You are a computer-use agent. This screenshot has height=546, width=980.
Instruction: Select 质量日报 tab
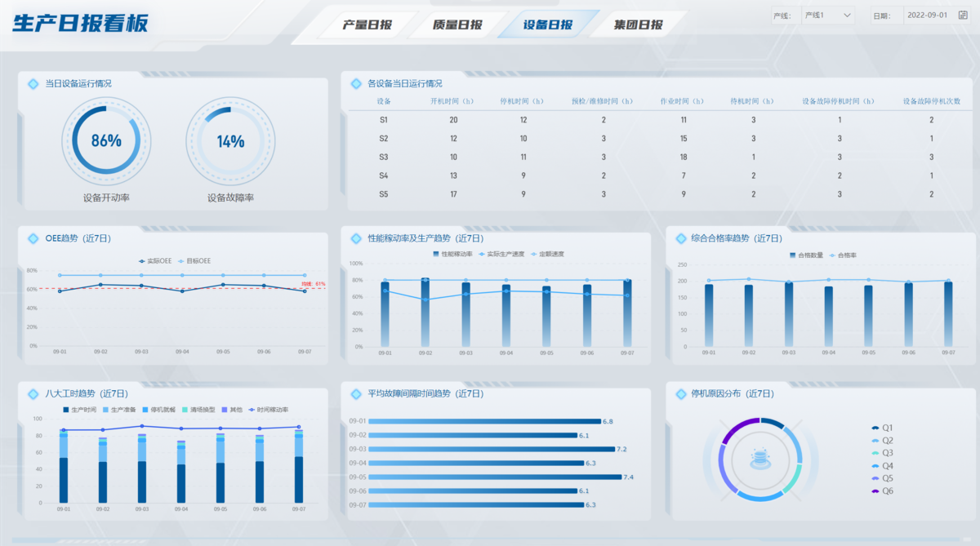[457, 24]
